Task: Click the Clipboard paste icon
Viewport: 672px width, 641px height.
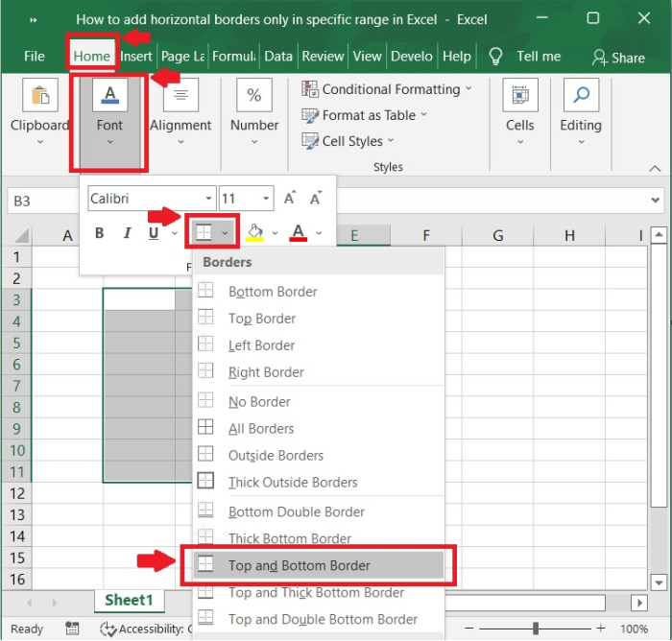Action: [x=40, y=95]
